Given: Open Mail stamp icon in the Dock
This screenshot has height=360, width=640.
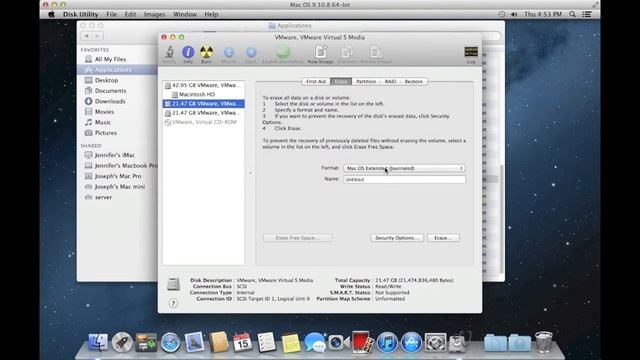Looking at the screenshot, I should [x=194, y=342].
